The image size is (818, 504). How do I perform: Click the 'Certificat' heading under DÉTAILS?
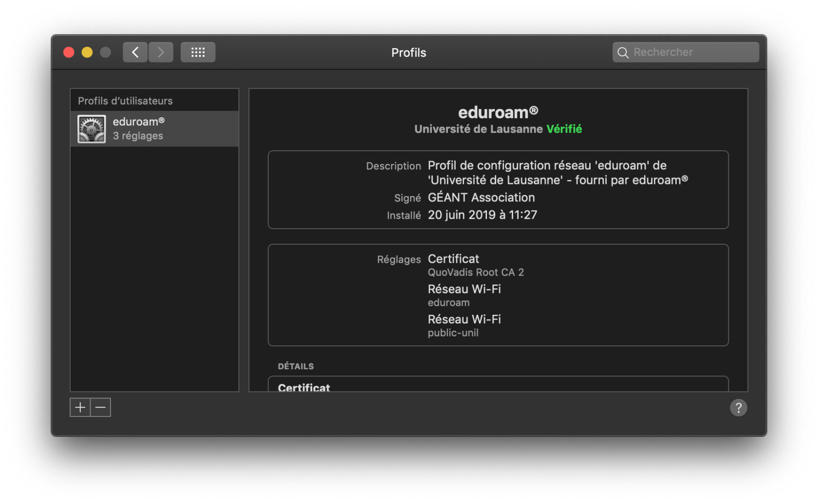coord(304,388)
